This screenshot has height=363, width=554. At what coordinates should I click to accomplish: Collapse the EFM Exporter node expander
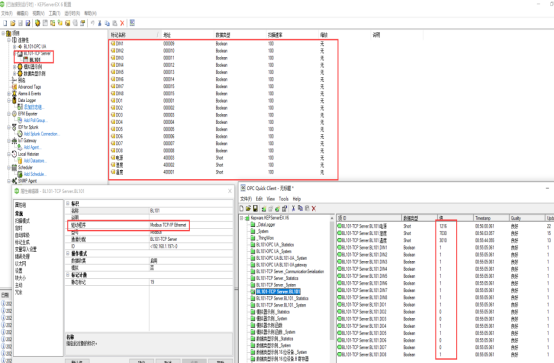coord(9,114)
